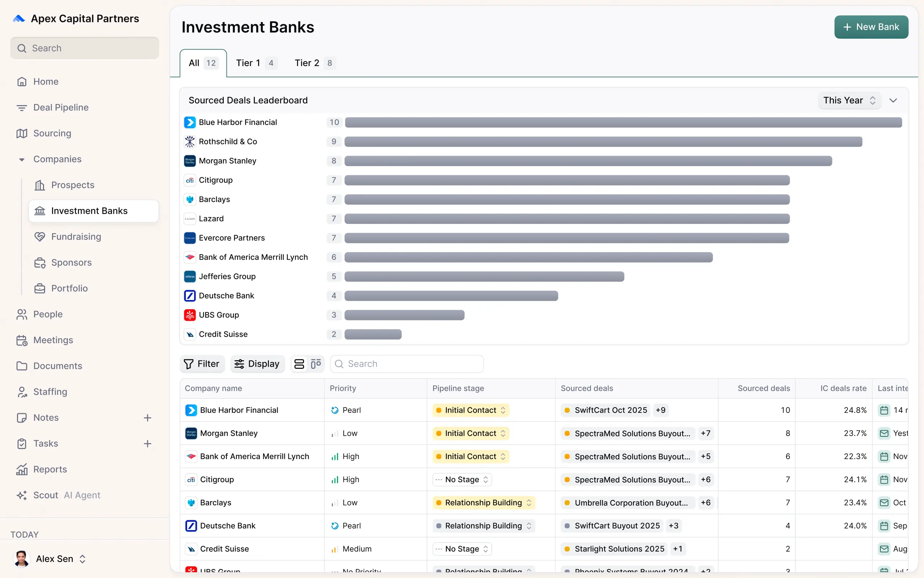This screenshot has width=924, height=578.
Task: Click the Apex Capital Partners logo icon
Action: click(x=19, y=18)
